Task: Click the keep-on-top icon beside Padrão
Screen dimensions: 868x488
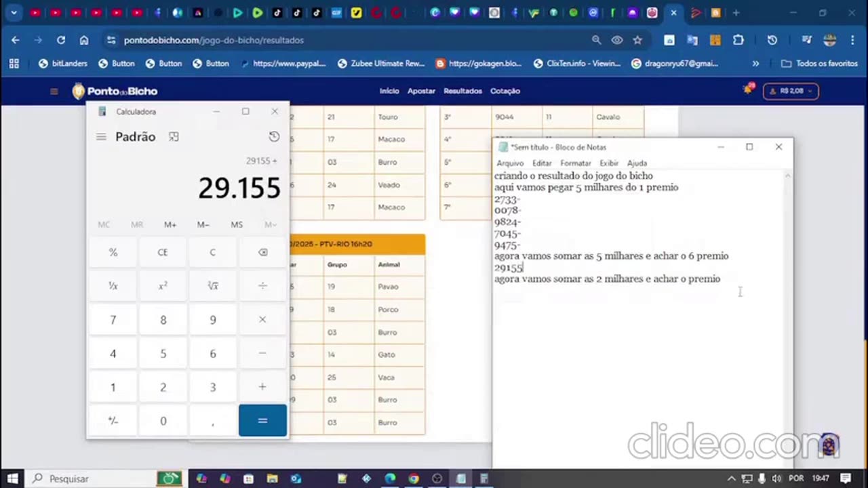Action: [174, 137]
